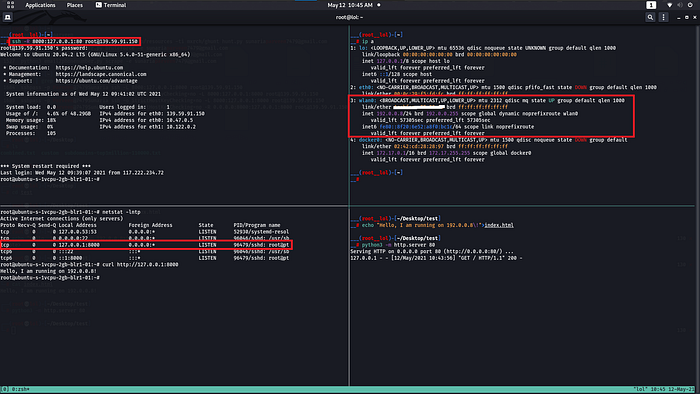Open the Activities overview grid icon
This screenshot has height=394, width=700.
[x=10, y=5]
